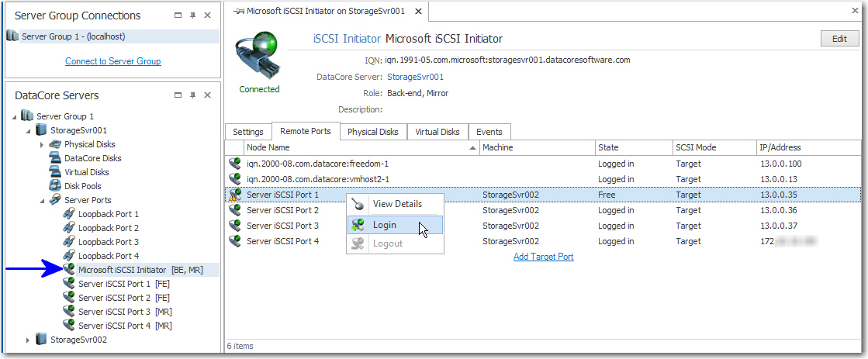Click the DataCore Disks tree icon
Screen dimensions: 868x359
tap(55, 158)
